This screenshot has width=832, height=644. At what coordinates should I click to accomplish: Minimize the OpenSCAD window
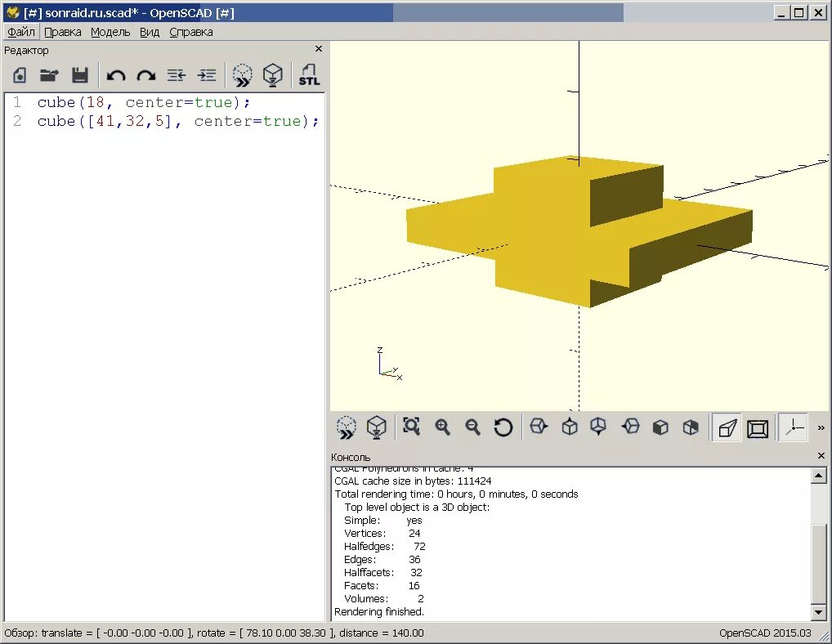click(x=781, y=13)
